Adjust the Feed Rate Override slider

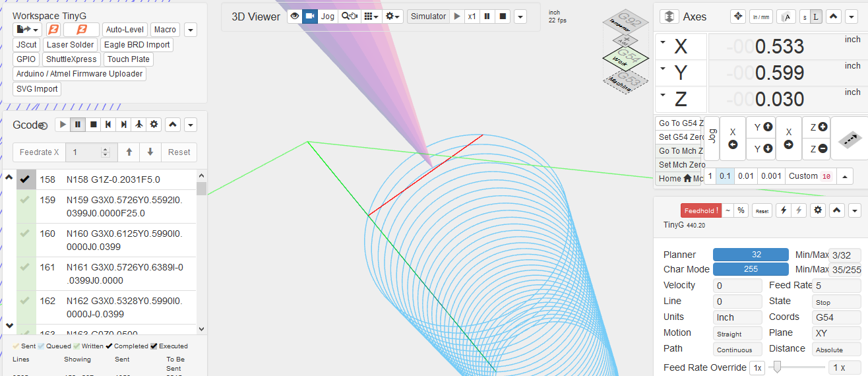778,367
